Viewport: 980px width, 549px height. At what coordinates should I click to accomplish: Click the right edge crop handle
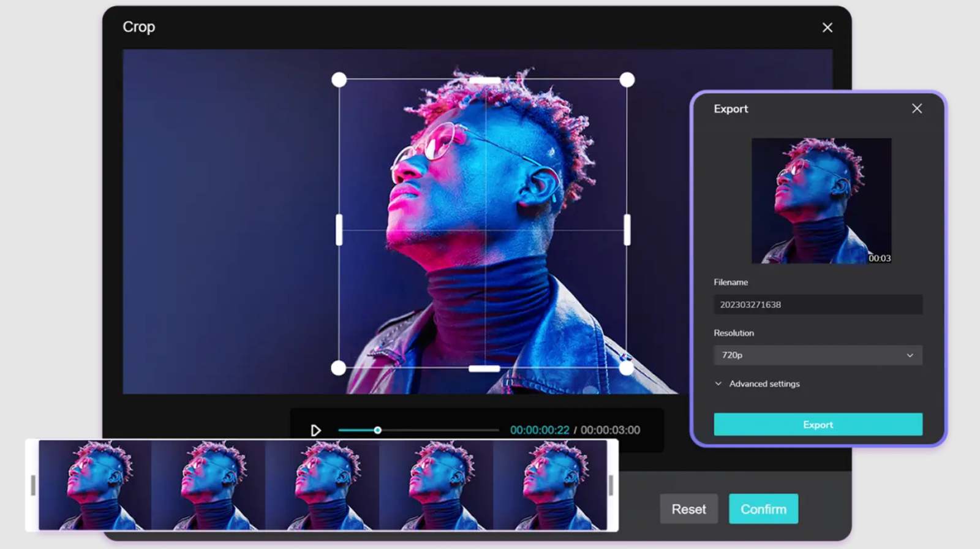pos(627,230)
